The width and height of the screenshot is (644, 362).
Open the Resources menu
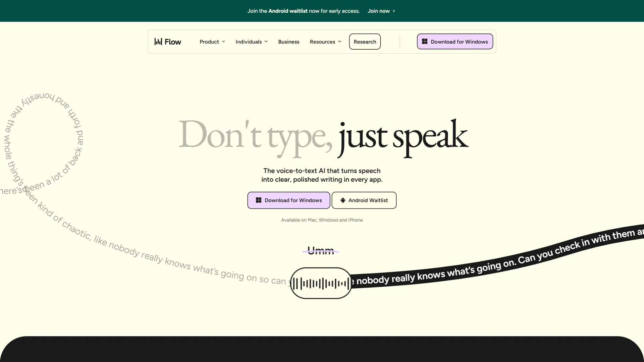(325, 42)
